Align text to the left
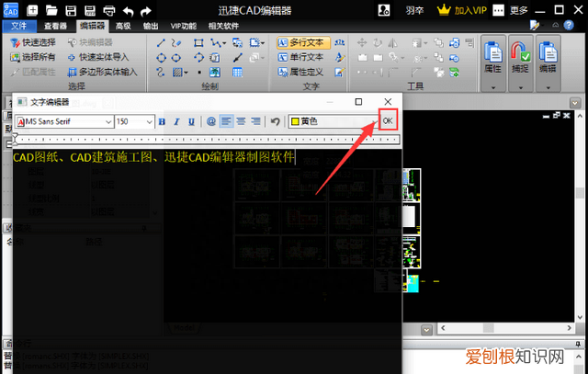Screen dimensions: 588x374 click(226, 121)
